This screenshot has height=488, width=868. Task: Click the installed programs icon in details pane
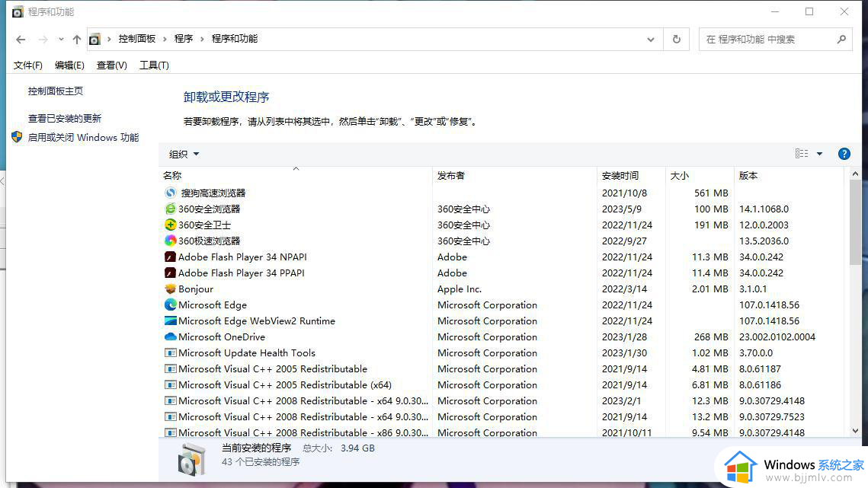(x=191, y=458)
